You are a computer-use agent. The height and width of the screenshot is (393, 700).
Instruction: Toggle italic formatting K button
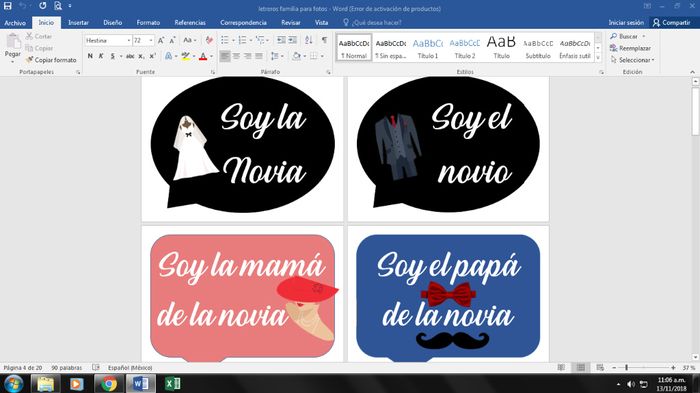pos(101,56)
